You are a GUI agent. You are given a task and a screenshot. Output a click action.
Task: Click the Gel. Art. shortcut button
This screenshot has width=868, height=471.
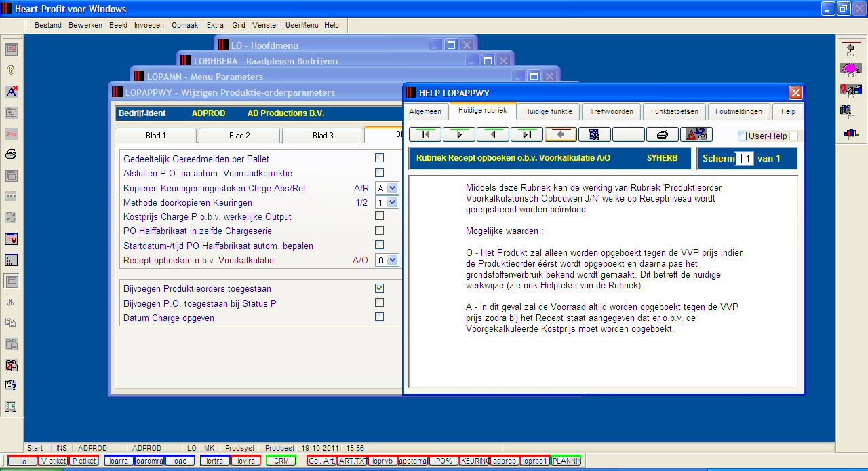coord(321,461)
